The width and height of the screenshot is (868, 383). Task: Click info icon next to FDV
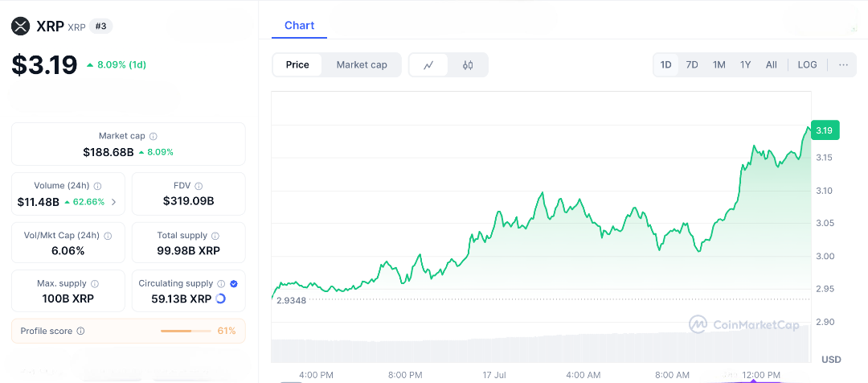pos(199,186)
